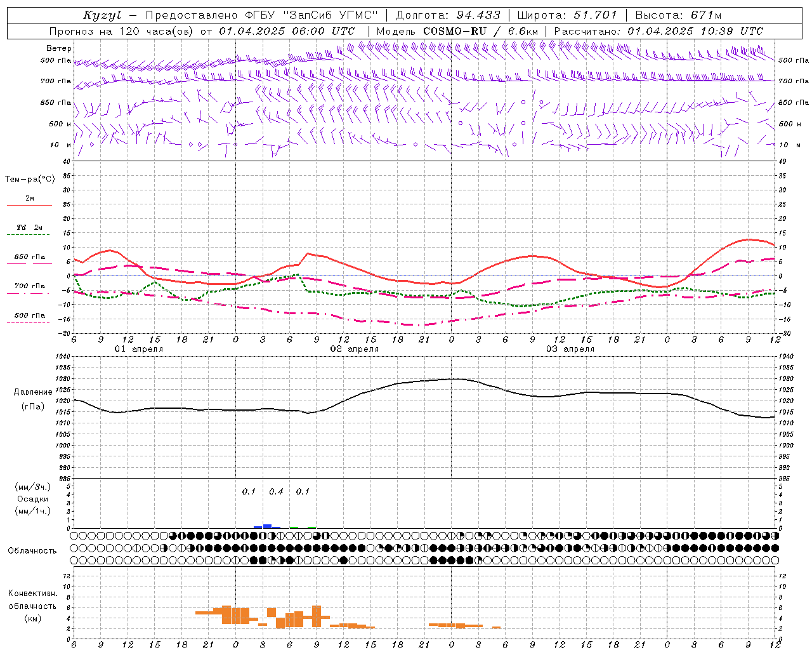Click the "02 апреля" date label
This screenshot has height=650, width=812.
point(354,349)
